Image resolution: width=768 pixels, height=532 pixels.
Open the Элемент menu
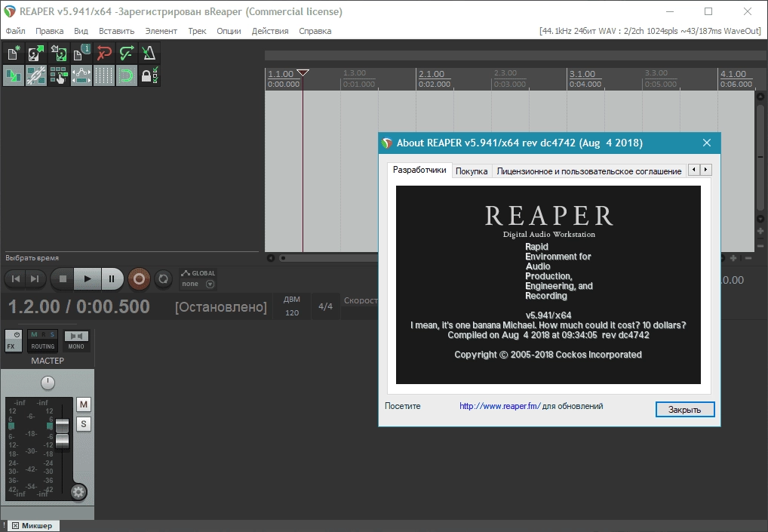(x=161, y=31)
